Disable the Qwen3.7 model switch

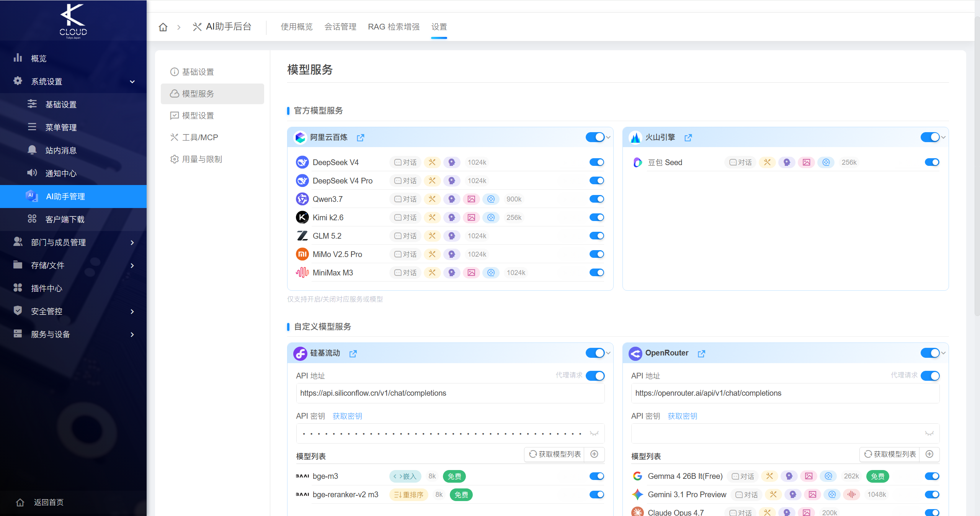(596, 199)
